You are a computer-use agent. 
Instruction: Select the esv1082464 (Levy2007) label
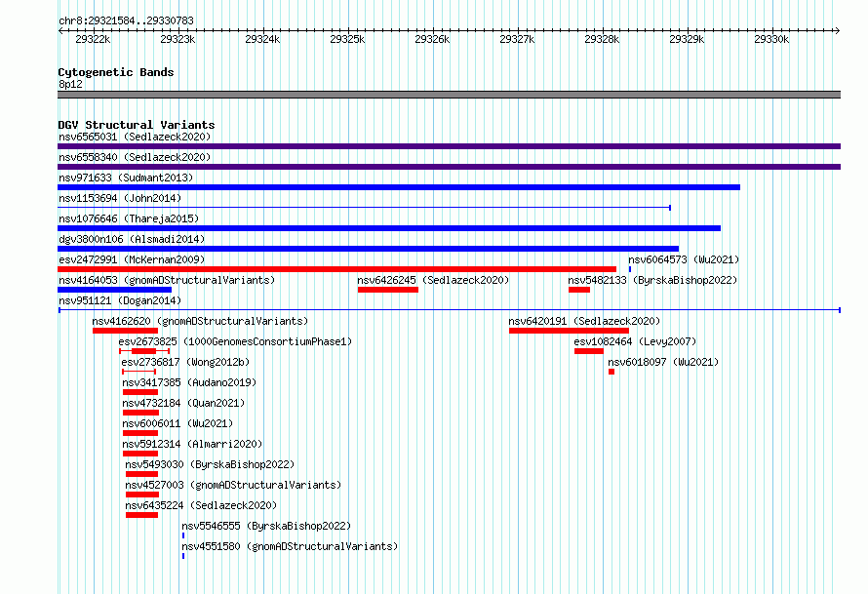(635, 341)
